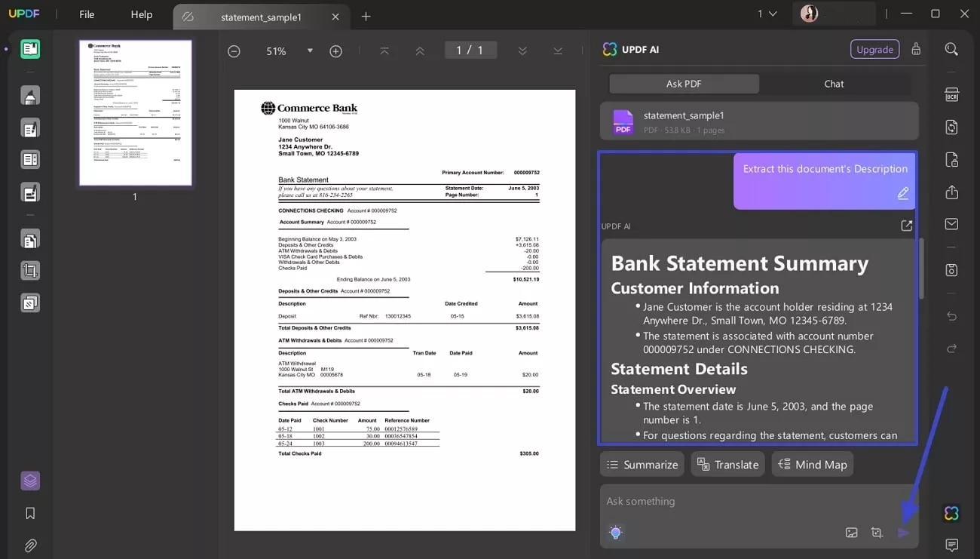Edit the sent prompt pencil icon
980x559 pixels.
pos(903,194)
